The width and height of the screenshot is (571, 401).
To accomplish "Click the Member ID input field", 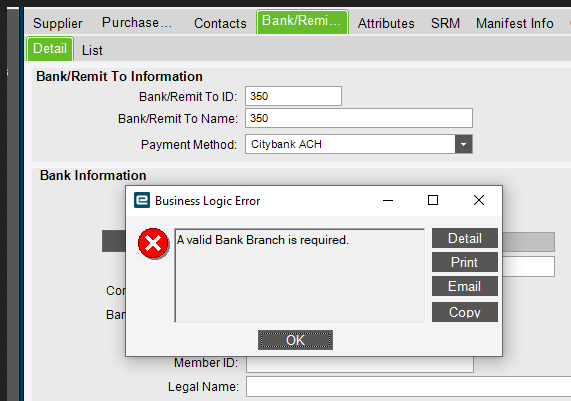I will coord(360,364).
